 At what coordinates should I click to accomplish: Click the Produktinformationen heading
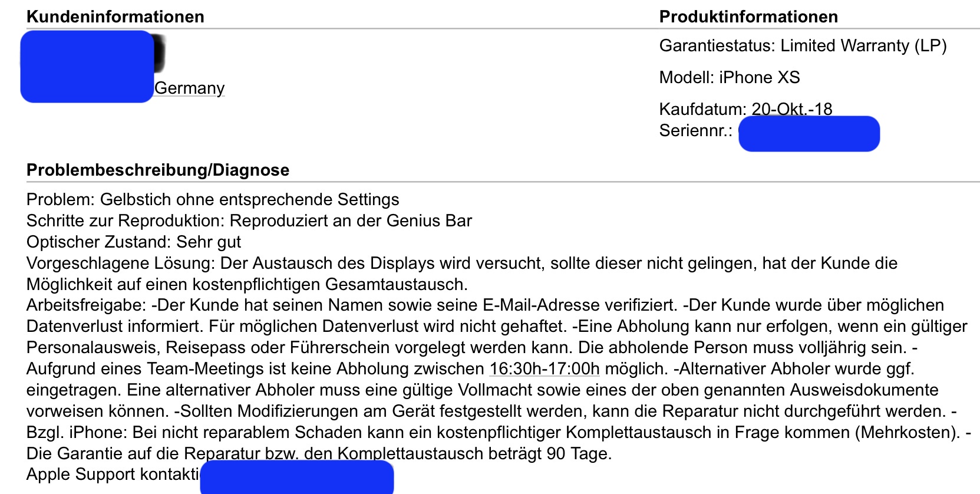pyautogui.click(x=748, y=17)
